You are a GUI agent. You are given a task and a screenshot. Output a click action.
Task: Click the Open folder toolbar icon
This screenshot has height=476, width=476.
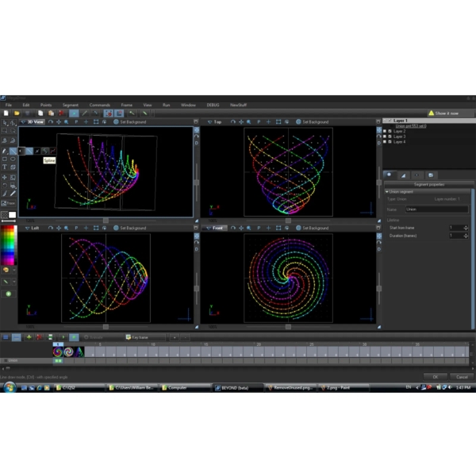tap(16, 113)
